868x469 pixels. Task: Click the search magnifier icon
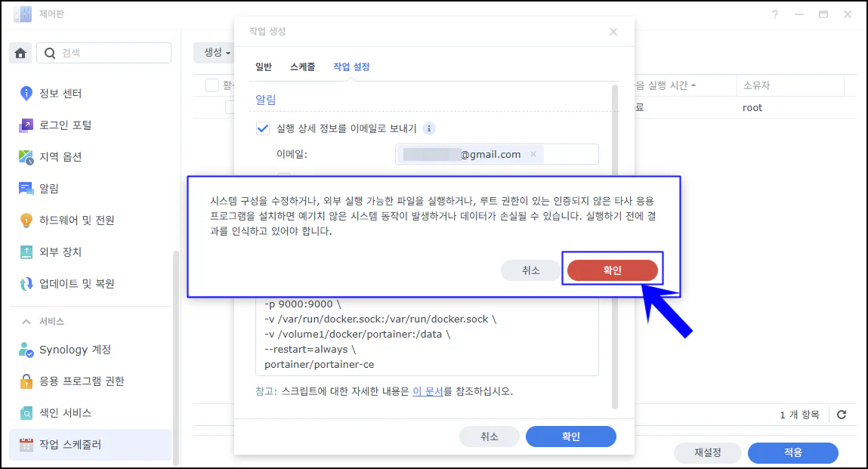tap(50, 53)
